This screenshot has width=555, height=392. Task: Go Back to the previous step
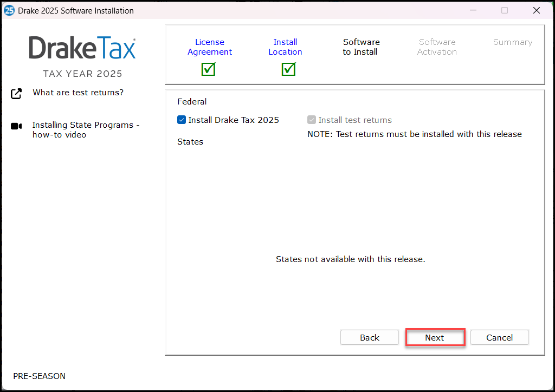click(369, 337)
